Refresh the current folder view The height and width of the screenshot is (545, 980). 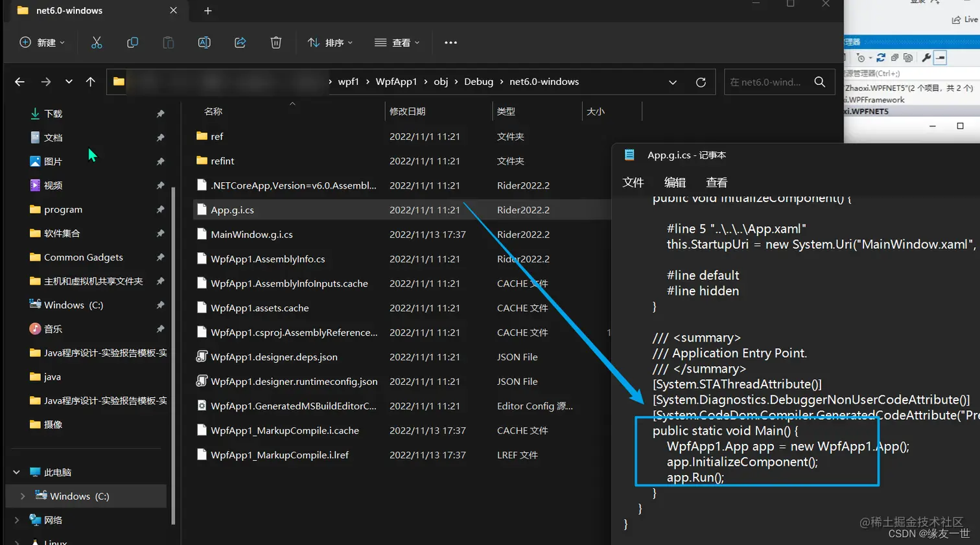[701, 82]
